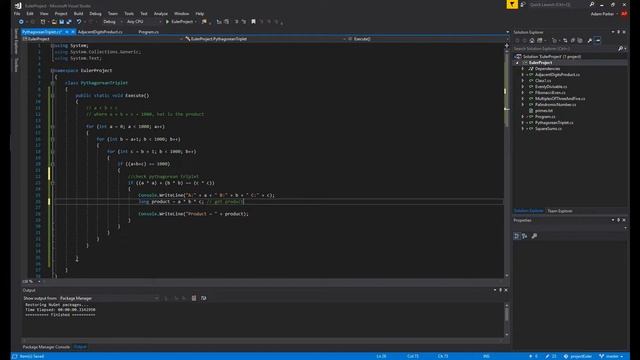Open the Show output from Package Manager dropdown
Viewport: 640px width, 360px height.
tap(109, 298)
